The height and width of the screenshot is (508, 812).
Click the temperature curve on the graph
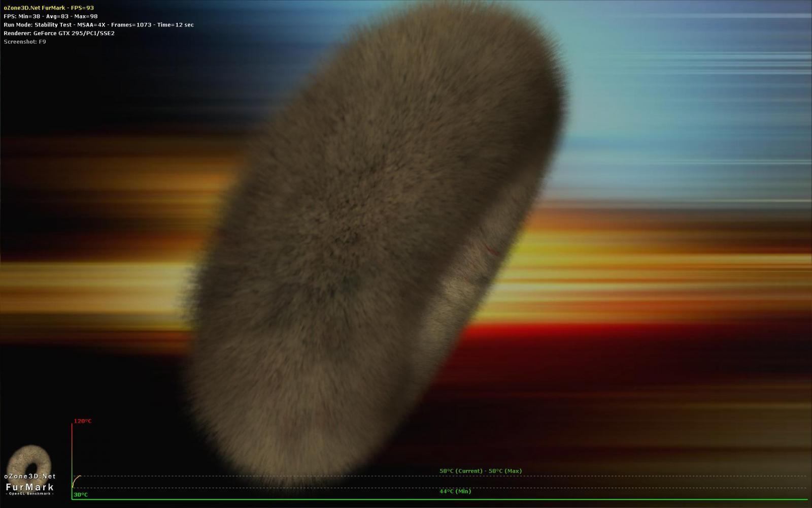pyautogui.click(x=77, y=481)
